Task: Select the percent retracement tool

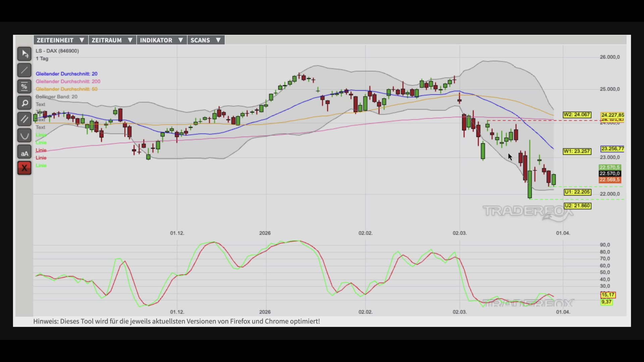Action: coord(24,86)
